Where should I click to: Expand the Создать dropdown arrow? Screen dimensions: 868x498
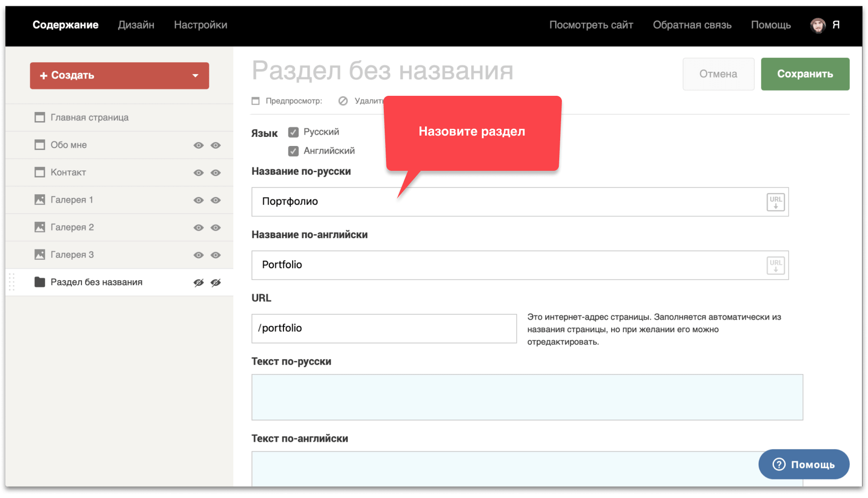[195, 75]
